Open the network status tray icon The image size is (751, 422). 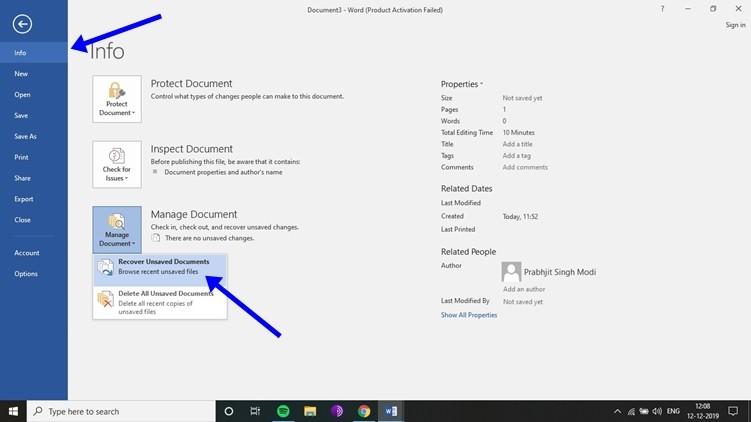(x=631, y=411)
